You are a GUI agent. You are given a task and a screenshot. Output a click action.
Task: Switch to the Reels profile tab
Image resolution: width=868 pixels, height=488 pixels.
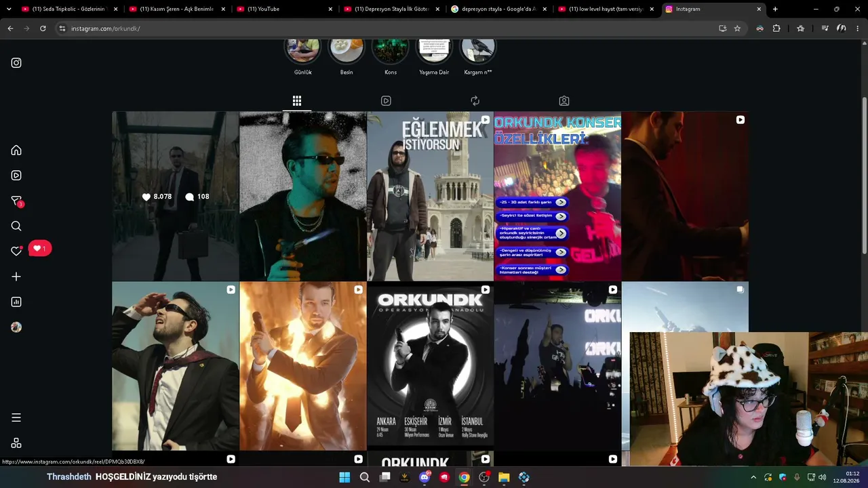pyautogui.click(x=386, y=101)
